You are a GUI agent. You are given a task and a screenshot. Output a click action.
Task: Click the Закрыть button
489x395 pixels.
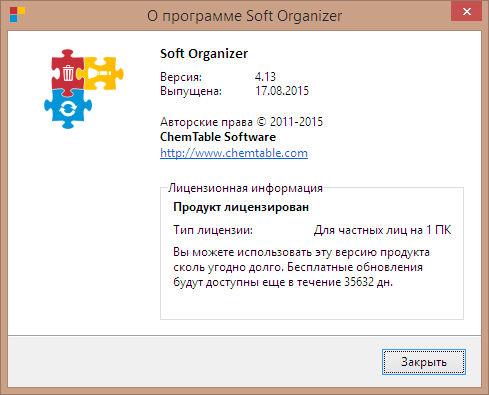click(423, 362)
